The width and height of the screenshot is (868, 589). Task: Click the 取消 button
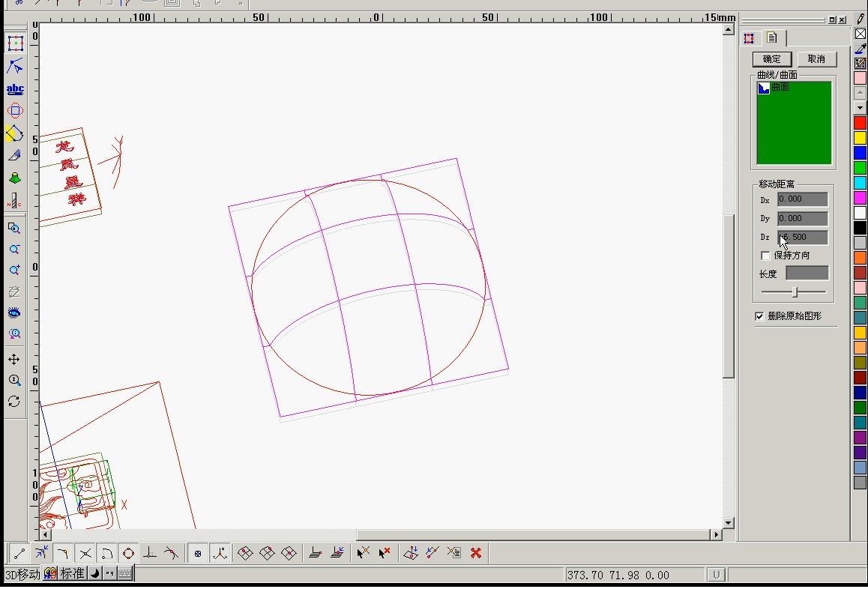point(816,59)
